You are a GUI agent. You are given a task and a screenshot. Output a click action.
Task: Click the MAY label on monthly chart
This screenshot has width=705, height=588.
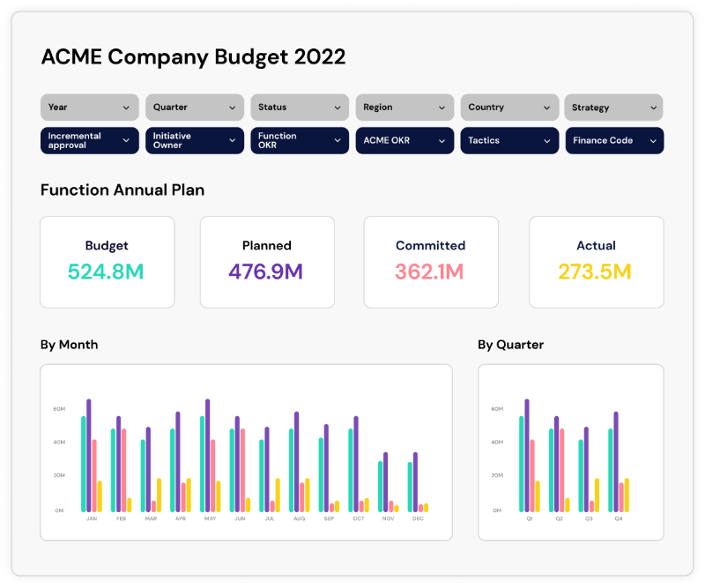coord(210,518)
